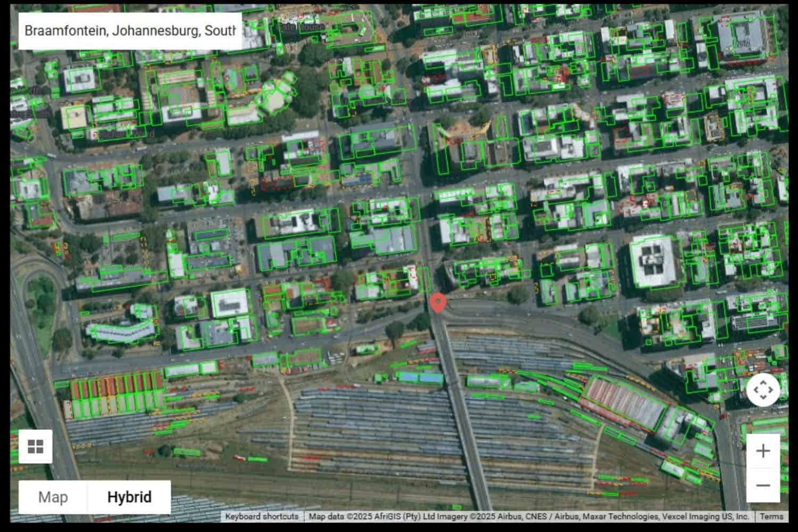
Task: Zoom in with the plus button
Action: 763,451
